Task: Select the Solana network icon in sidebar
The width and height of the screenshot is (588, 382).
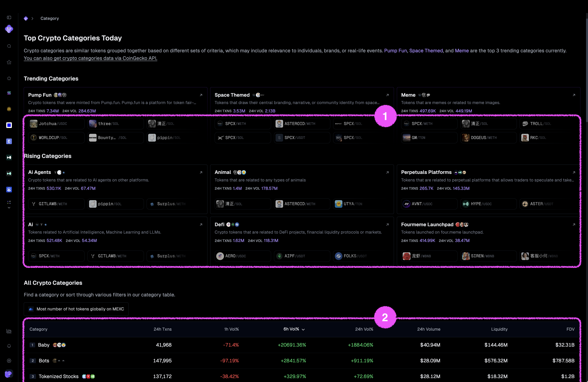Action: click(x=9, y=93)
